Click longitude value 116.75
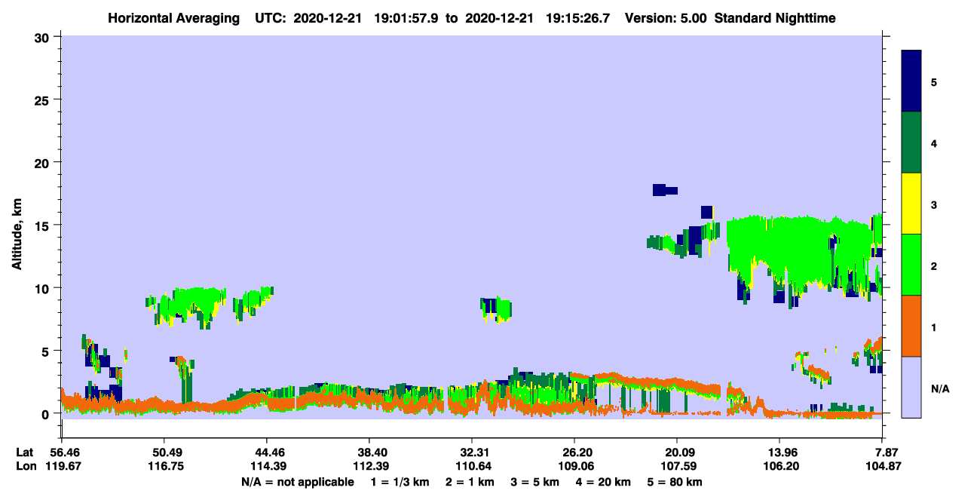Screen dimensions: 980x503 [164, 467]
